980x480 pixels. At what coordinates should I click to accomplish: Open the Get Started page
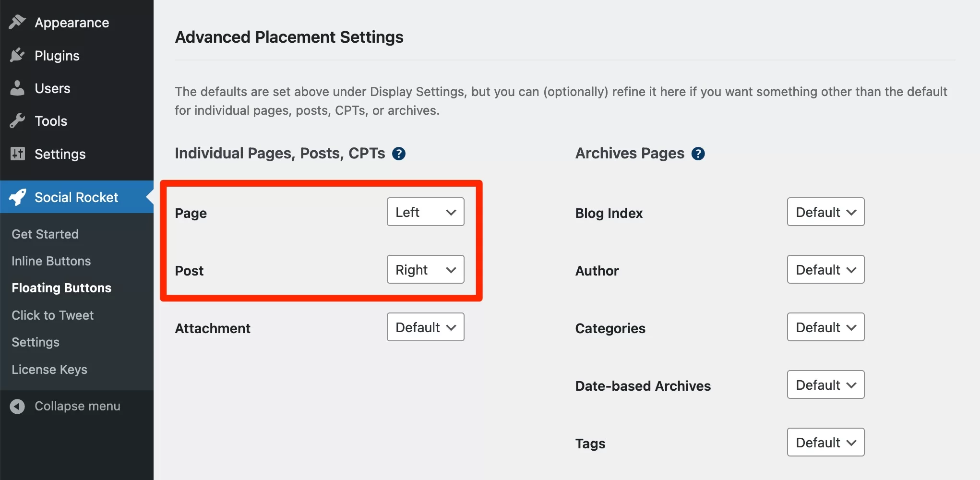pyautogui.click(x=45, y=234)
